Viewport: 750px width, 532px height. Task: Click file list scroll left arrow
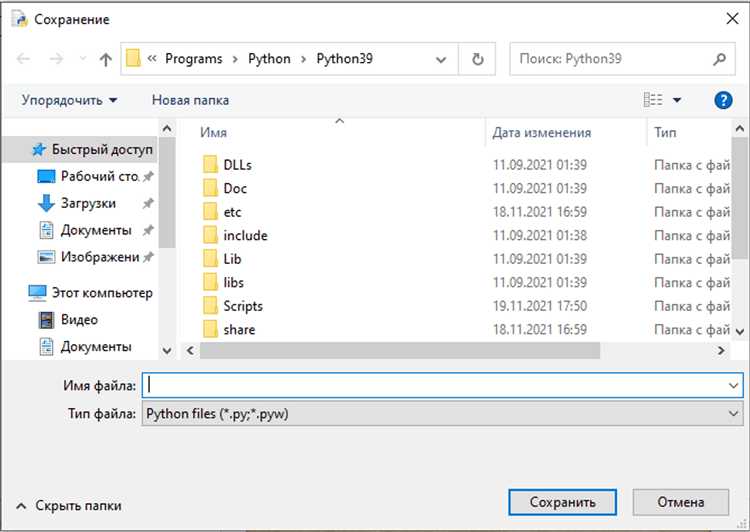point(190,351)
